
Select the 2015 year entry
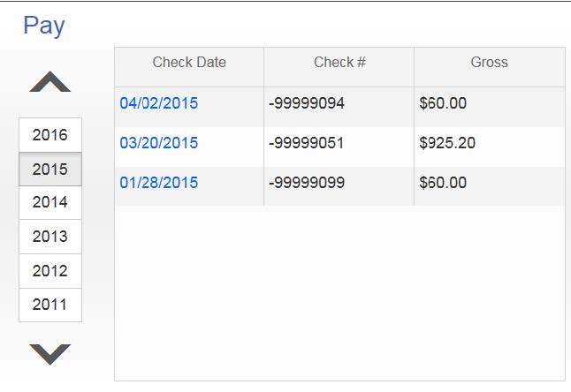pyautogui.click(x=49, y=169)
